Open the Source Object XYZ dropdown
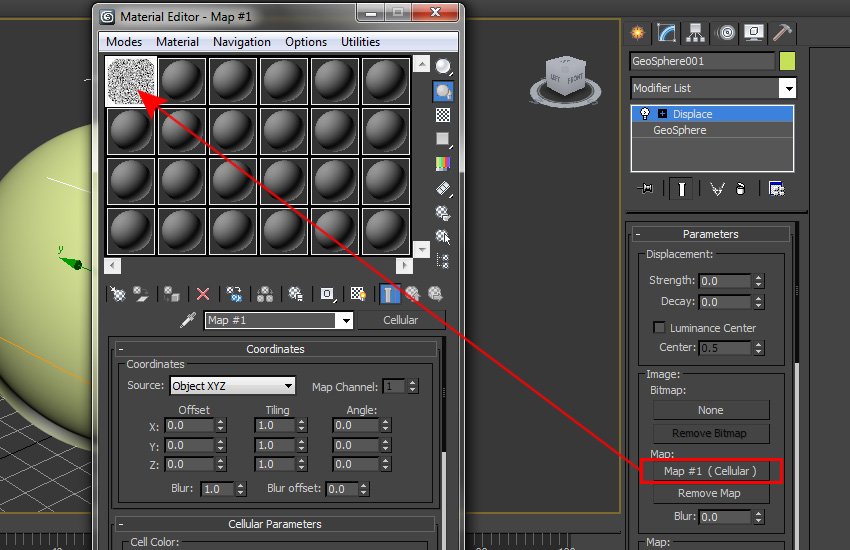The width and height of the screenshot is (850, 550). tap(233, 386)
